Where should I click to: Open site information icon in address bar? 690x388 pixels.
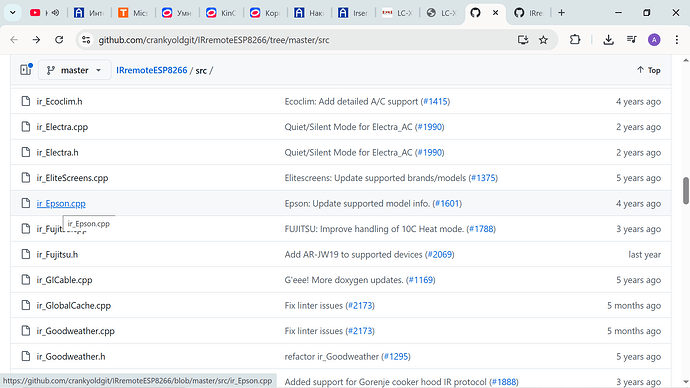(x=86, y=40)
